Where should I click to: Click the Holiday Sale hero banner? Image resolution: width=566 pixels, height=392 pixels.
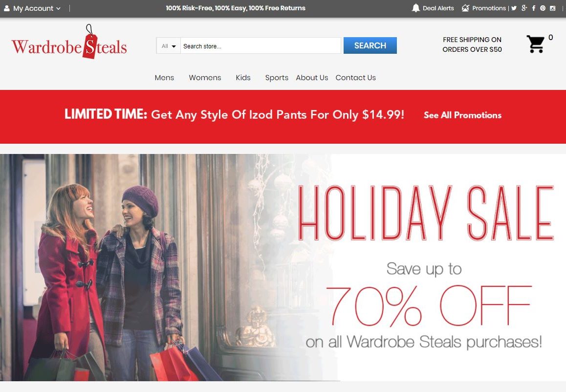283,267
